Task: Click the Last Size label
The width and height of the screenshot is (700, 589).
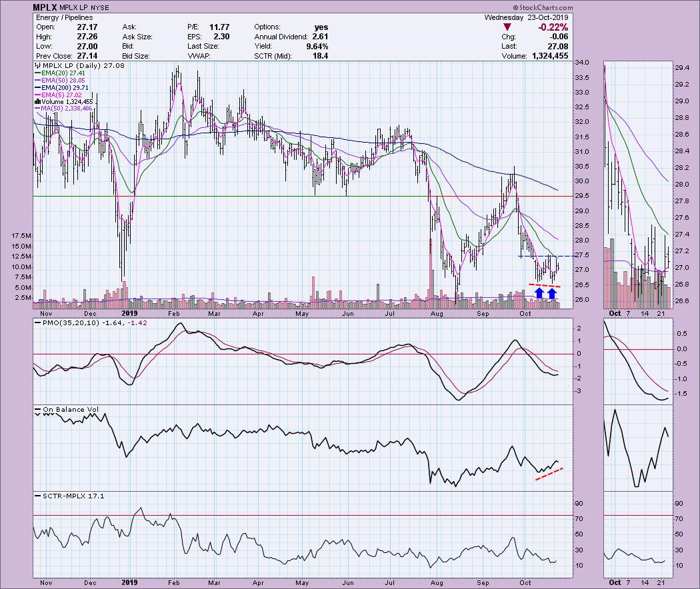Action: [203, 47]
